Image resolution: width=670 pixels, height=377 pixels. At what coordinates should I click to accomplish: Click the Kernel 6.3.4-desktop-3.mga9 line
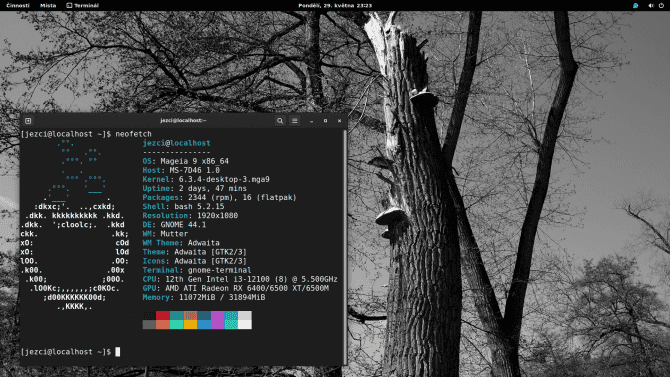coord(206,180)
